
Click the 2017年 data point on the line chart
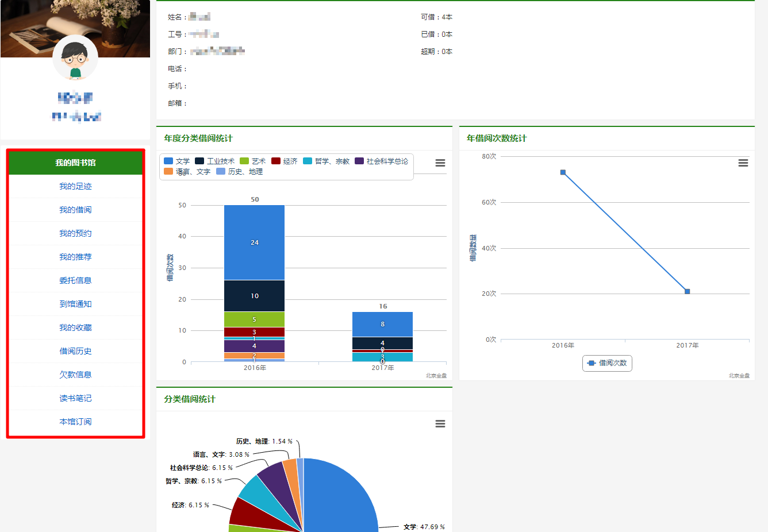coord(687,291)
